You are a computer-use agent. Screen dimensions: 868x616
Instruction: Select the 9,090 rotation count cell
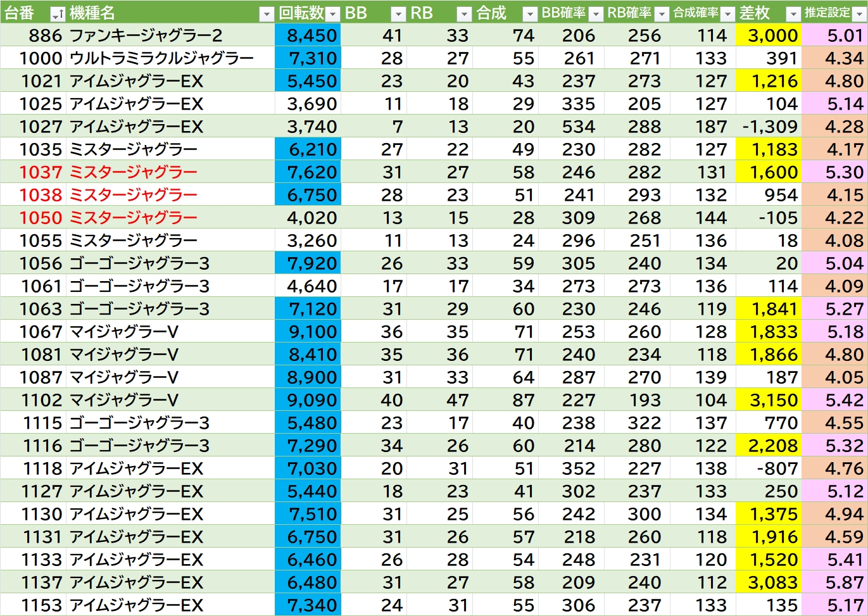[x=308, y=400]
